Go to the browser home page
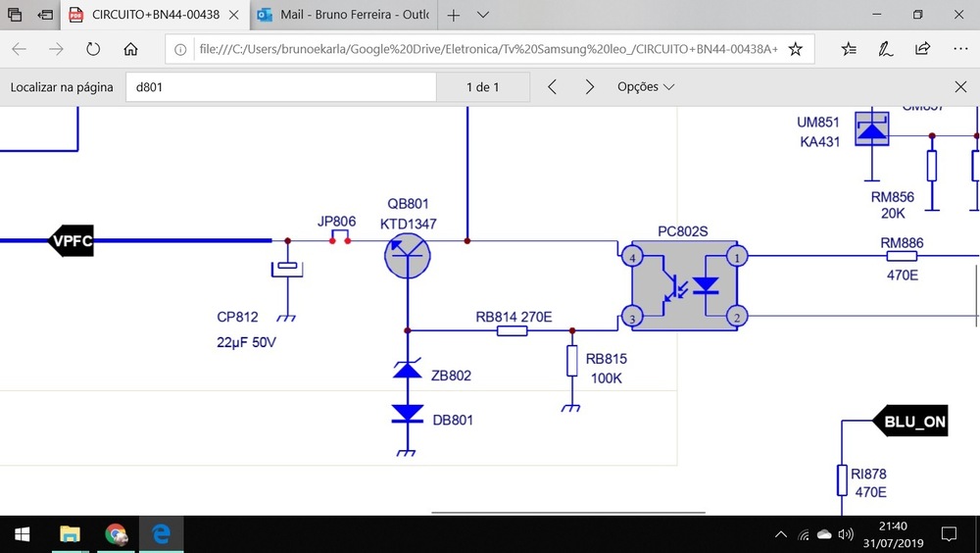Image resolution: width=980 pixels, height=553 pixels. 130,49
